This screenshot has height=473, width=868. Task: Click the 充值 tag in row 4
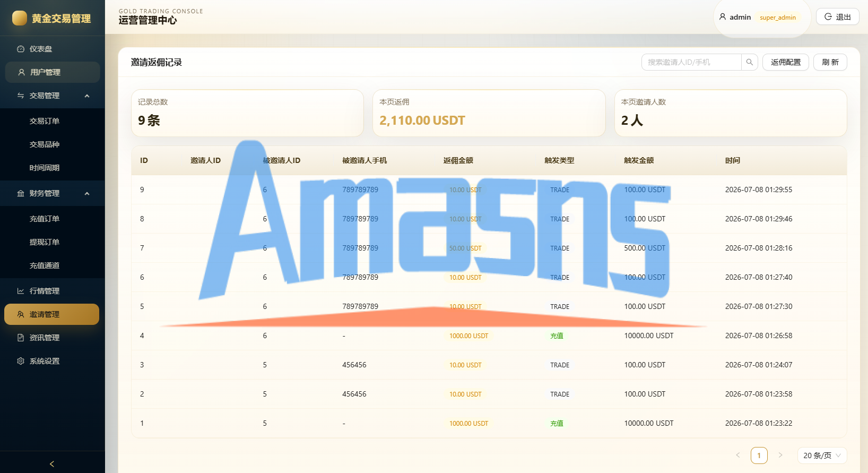pyautogui.click(x=557, y=336)
